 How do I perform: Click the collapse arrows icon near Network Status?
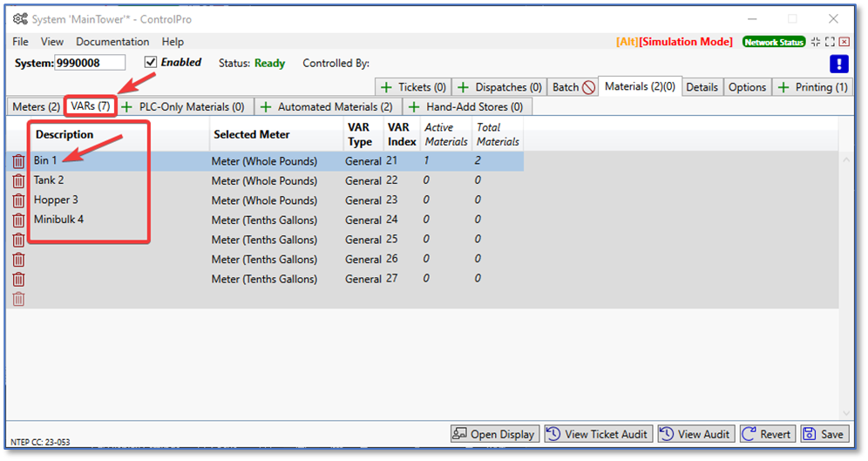pyautogui.click(x=816, y=42)
